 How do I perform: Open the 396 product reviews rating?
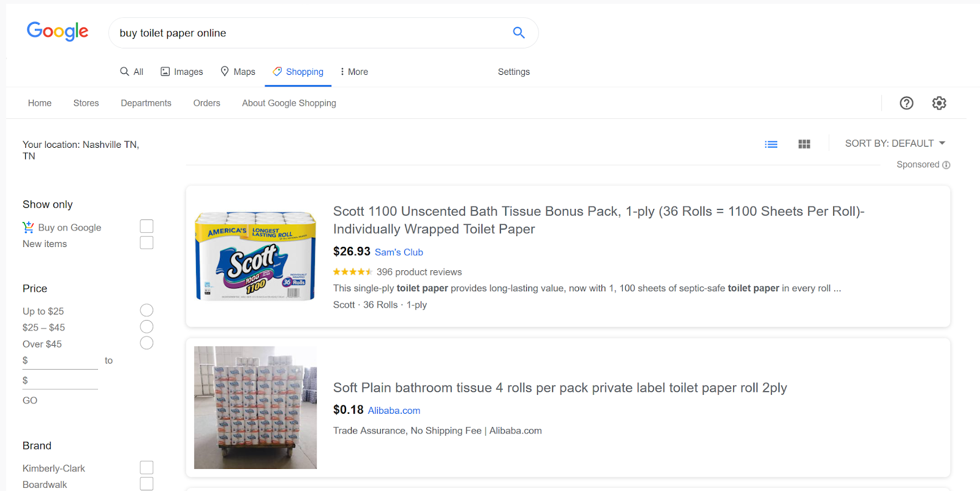click(x=398, y=272)
